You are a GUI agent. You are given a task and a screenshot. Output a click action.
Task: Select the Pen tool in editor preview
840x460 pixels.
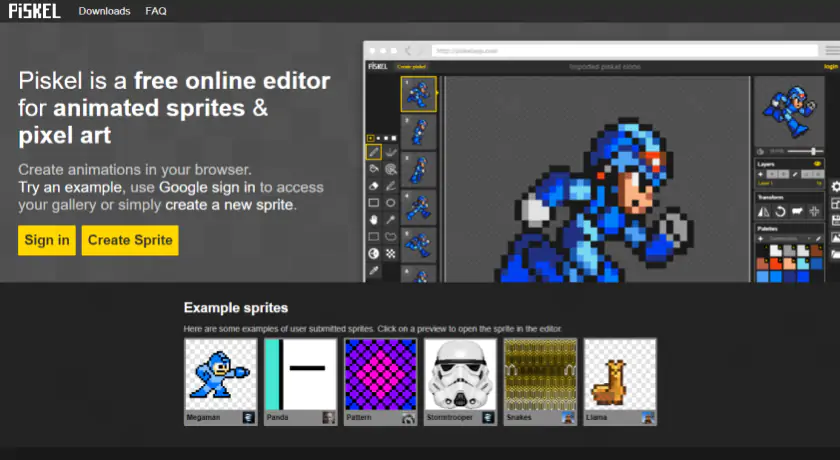374,152
